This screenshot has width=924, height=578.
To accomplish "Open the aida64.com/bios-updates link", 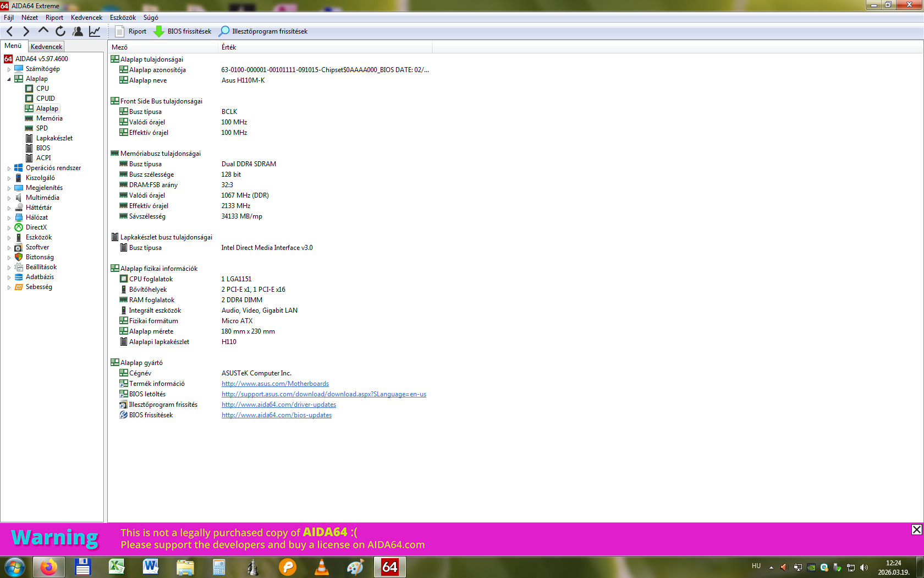I will pyautogui.click(x=277, y=415).
